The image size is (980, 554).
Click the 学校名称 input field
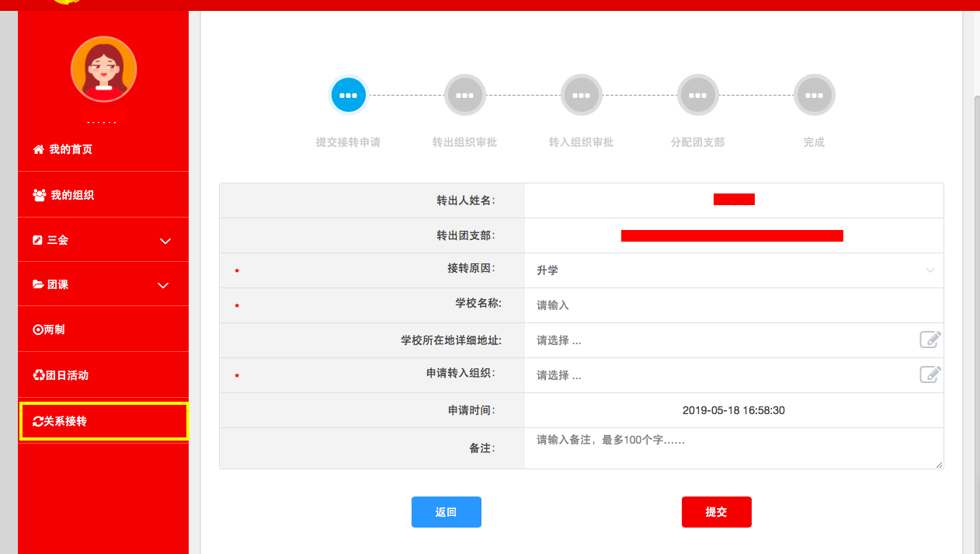coord(734,305)
